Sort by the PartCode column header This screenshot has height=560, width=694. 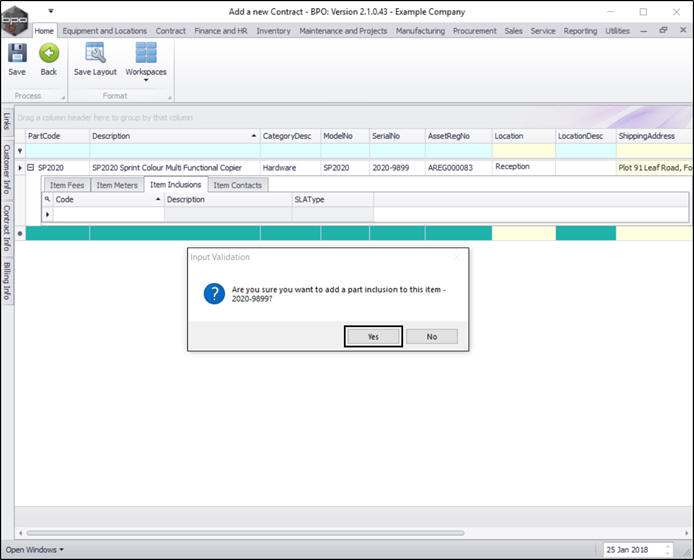(x=58, y=136)
